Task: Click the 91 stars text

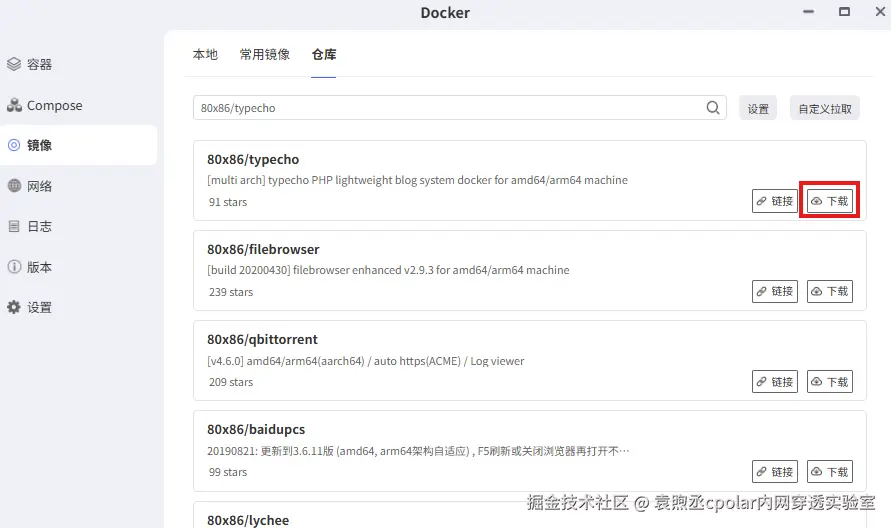Action: click(x=227, y=202)
